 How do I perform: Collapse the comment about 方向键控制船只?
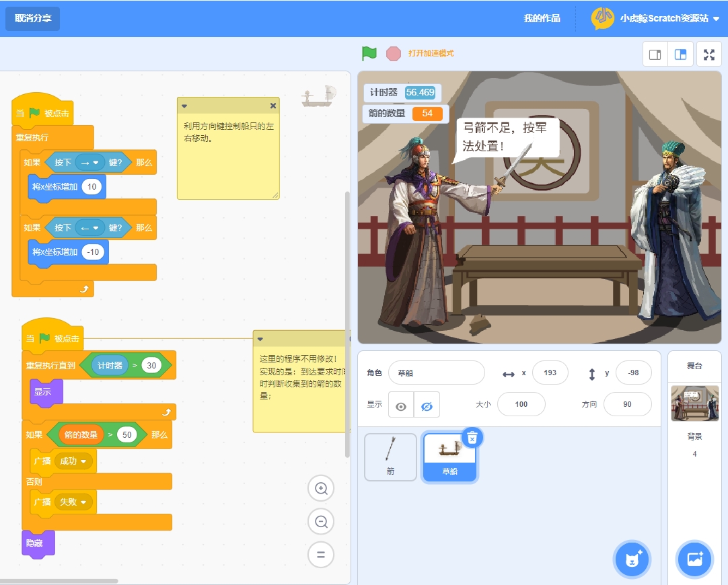click(x=184, y=106)
